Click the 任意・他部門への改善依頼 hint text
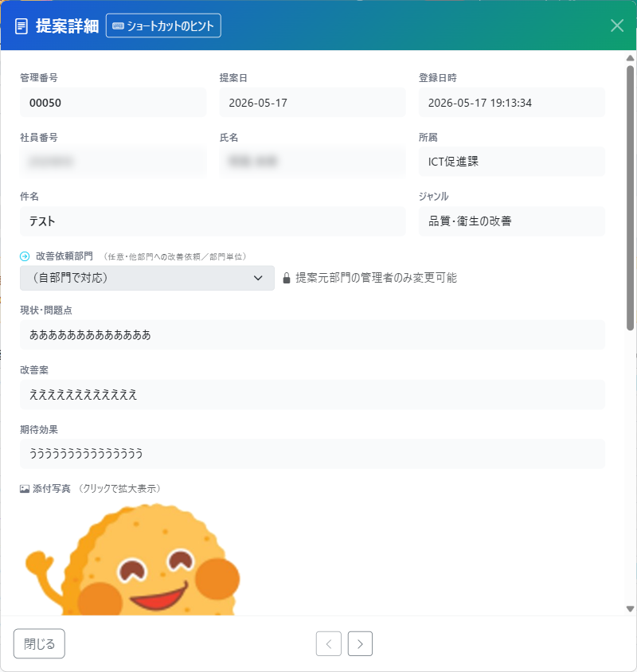The height and width of the screenshot is (672, 637). coord(175,256)
